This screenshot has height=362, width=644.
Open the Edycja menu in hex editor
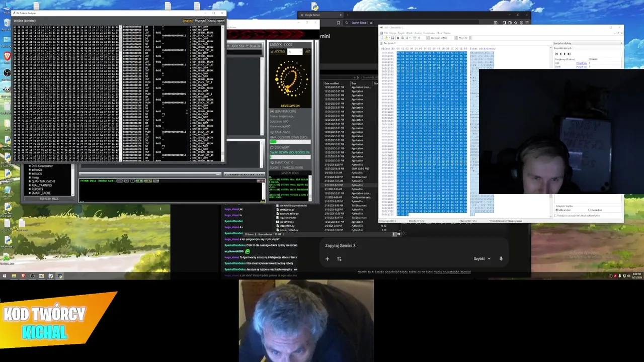coord(392,33)
